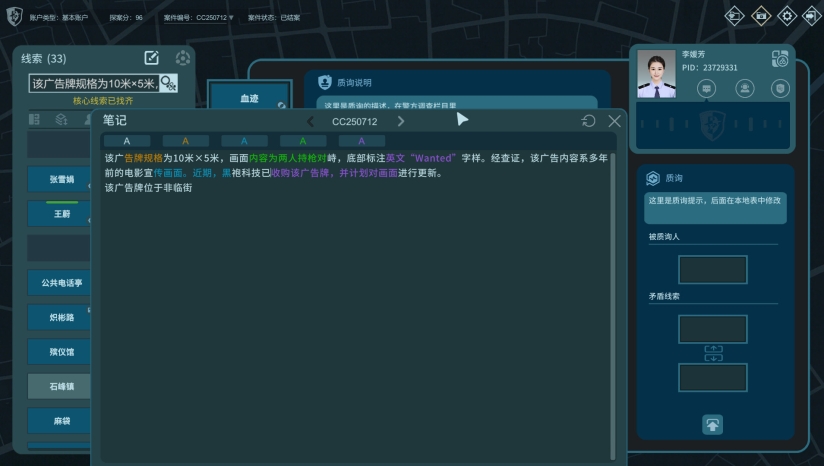
Task: Expand the case number CC250712 dropdown
Action: click(x=231, y=18)
